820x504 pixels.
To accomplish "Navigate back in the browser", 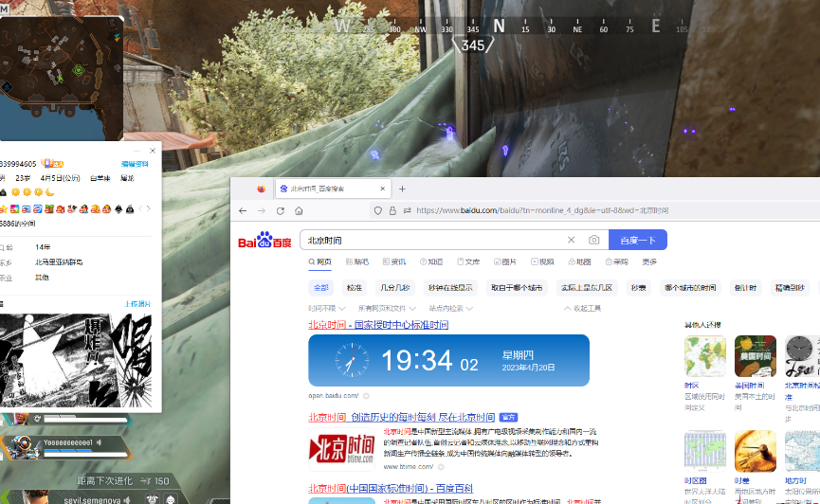I will (244, 210).
